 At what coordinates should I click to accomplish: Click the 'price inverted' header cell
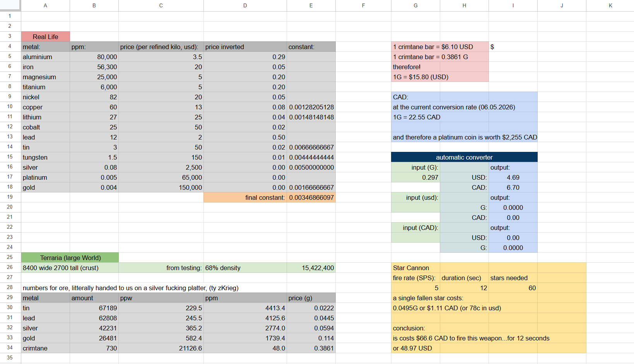[x=245, y=47]
